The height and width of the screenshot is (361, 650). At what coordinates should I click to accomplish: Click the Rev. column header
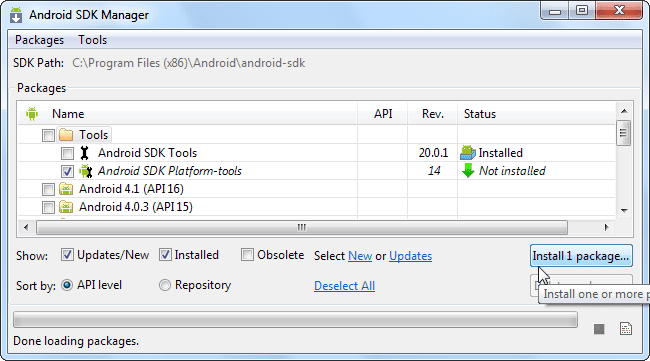click(433, 114)
